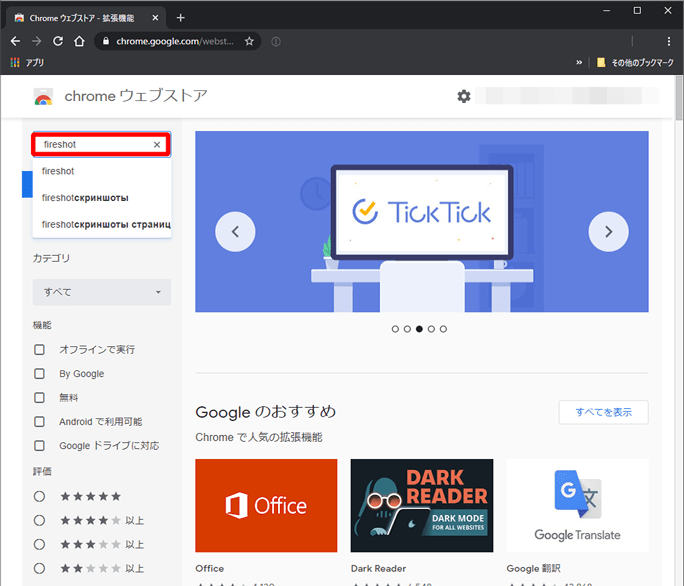Viewport: 684px width, 586px height.
Task: Tick the 無料 checkbox
Action: click(39, 398)
